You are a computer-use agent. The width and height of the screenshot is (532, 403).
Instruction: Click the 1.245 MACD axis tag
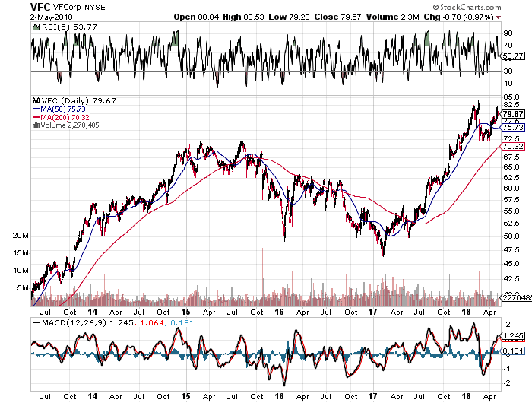[513, 336]
